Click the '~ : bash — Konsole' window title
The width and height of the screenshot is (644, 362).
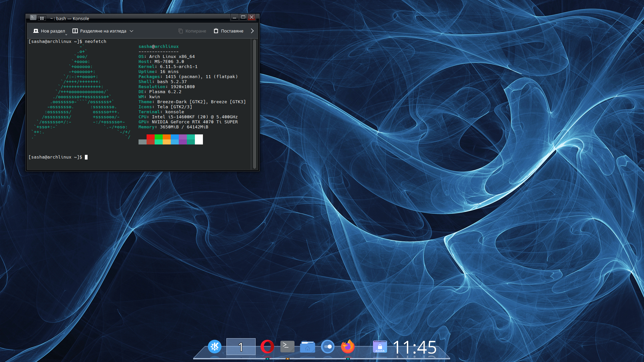point(69,18)
